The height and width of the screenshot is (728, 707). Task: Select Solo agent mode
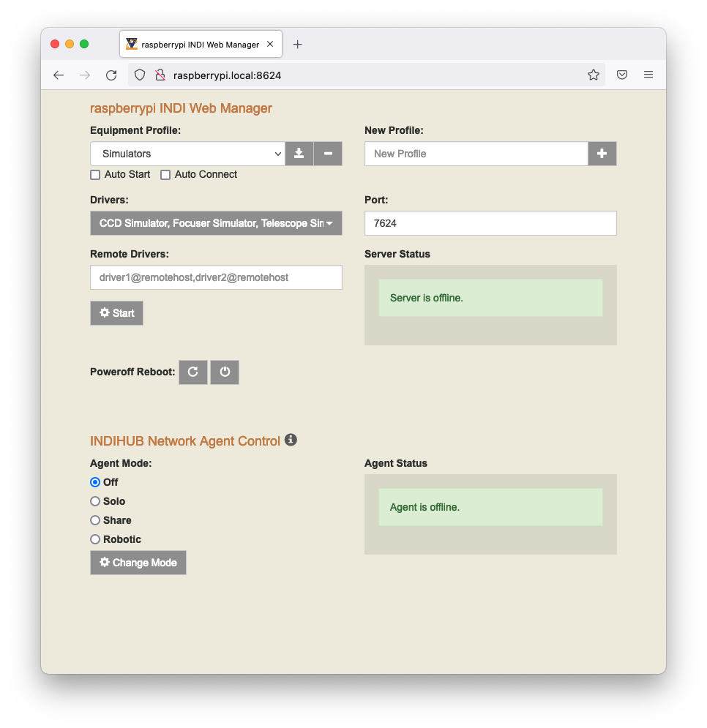pos(95,501)
